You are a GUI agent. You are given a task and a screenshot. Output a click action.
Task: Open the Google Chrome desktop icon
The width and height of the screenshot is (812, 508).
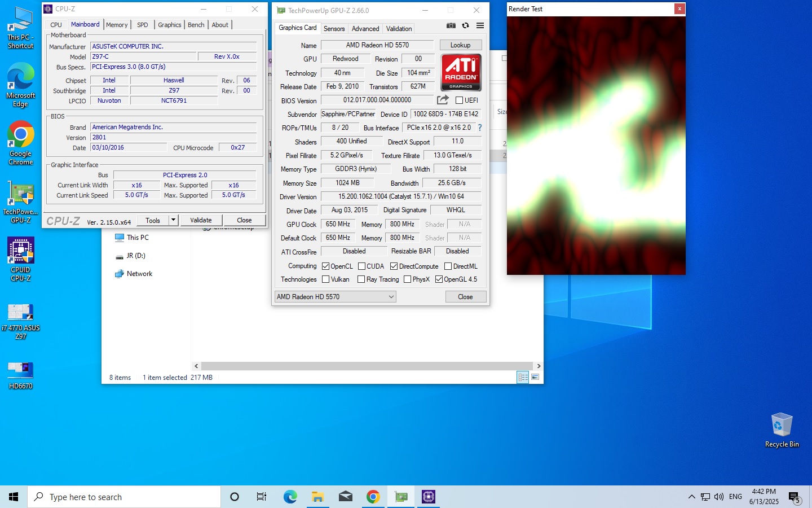pyautogui.click(x=21, y=143)
